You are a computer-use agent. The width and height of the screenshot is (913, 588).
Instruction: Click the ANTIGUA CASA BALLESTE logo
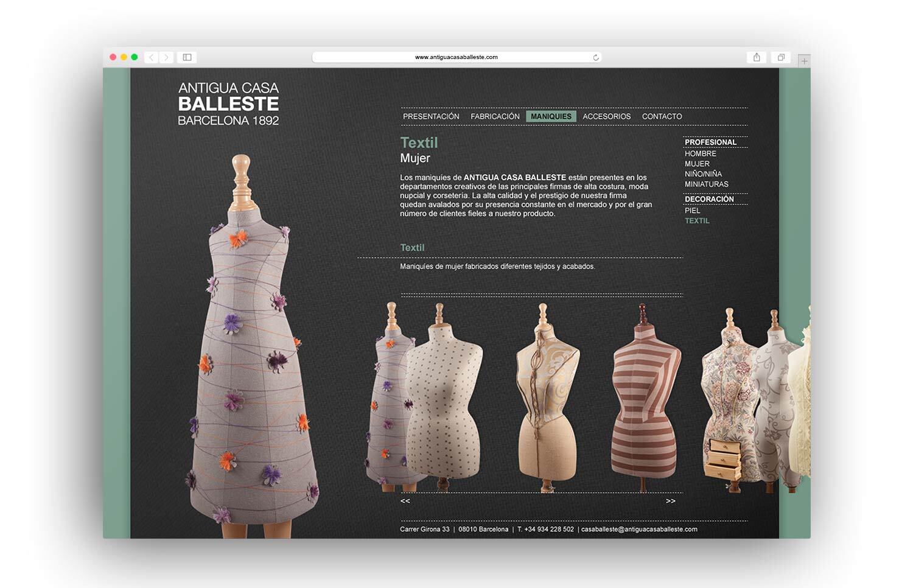click(228, 103)
